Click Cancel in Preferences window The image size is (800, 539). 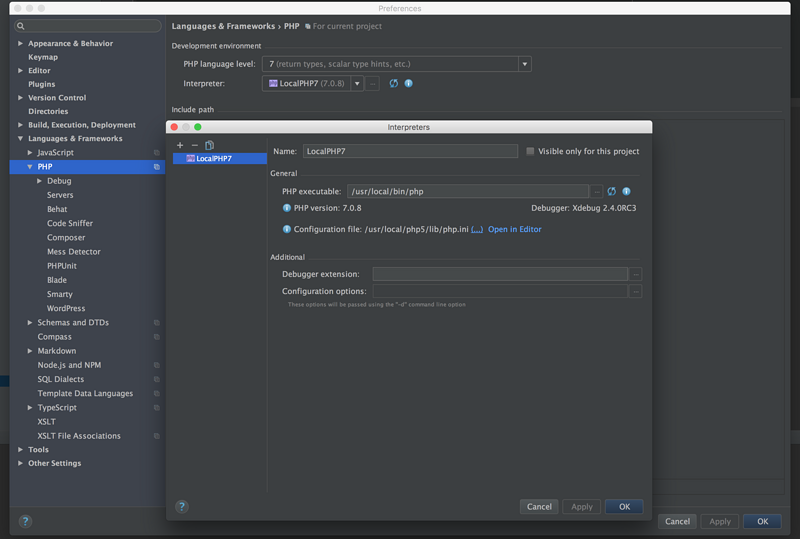[677, 521]
